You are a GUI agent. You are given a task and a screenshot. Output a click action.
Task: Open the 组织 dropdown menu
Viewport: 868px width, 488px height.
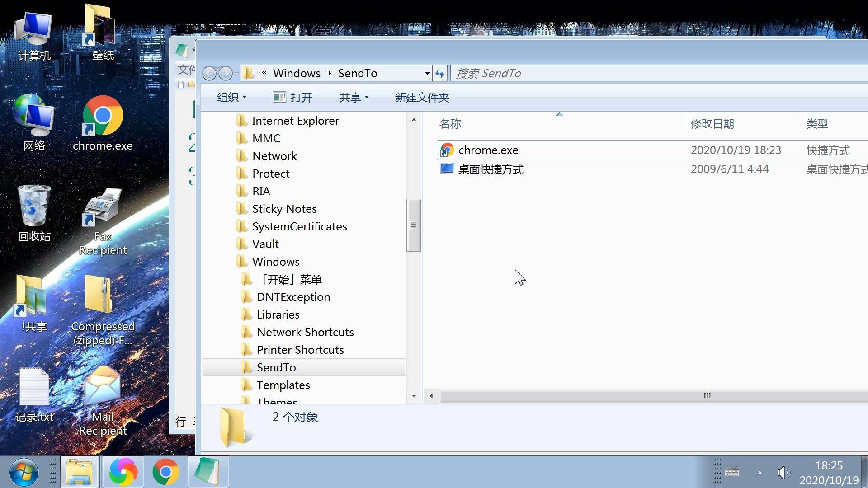click(x=231, y=98)
